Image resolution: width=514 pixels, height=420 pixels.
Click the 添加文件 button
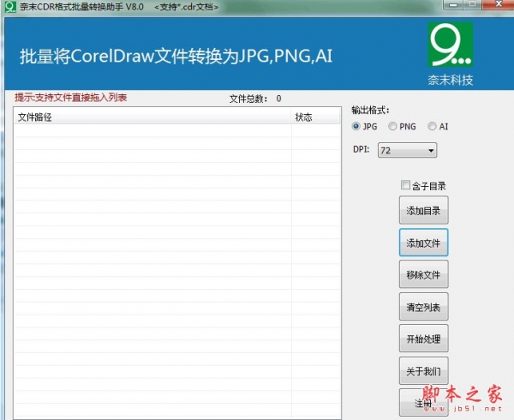[423, 243]
